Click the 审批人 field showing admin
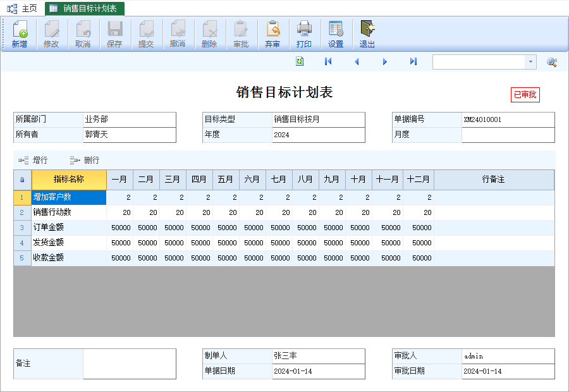Screen dimensions: 569x392 pyautogui.click(x=508, y=356)
